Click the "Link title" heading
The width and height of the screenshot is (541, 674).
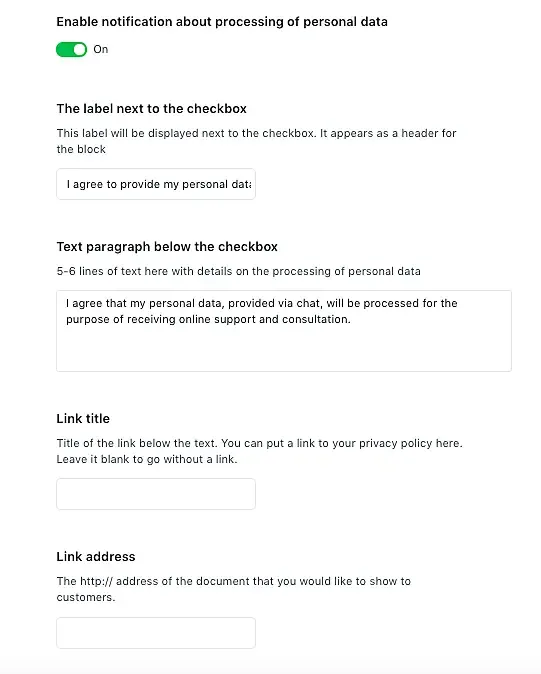coord(83,419)
